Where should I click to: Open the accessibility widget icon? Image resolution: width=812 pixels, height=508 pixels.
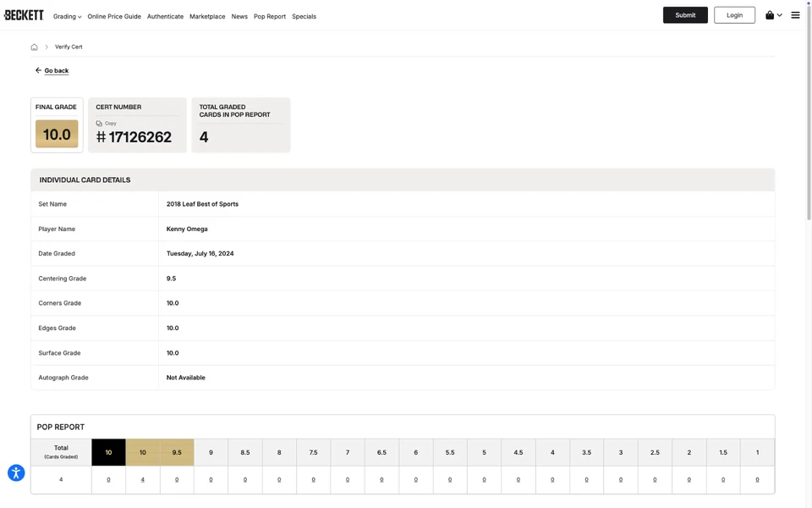click(16, 473)
